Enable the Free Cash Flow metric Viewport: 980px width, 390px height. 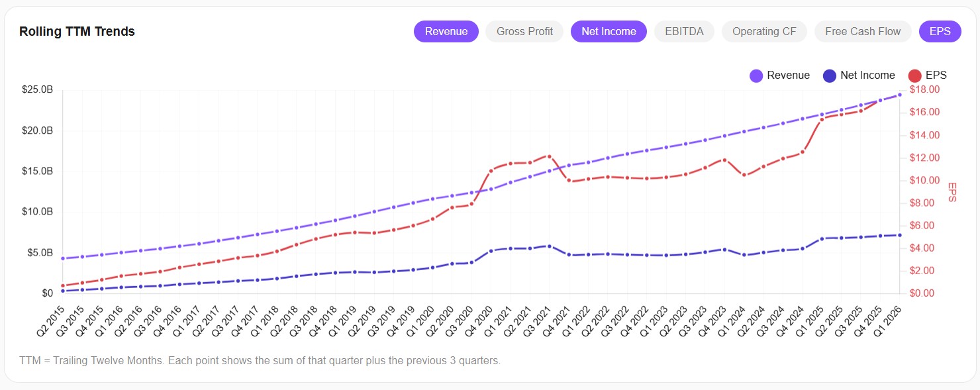click(x=863, y=31)
